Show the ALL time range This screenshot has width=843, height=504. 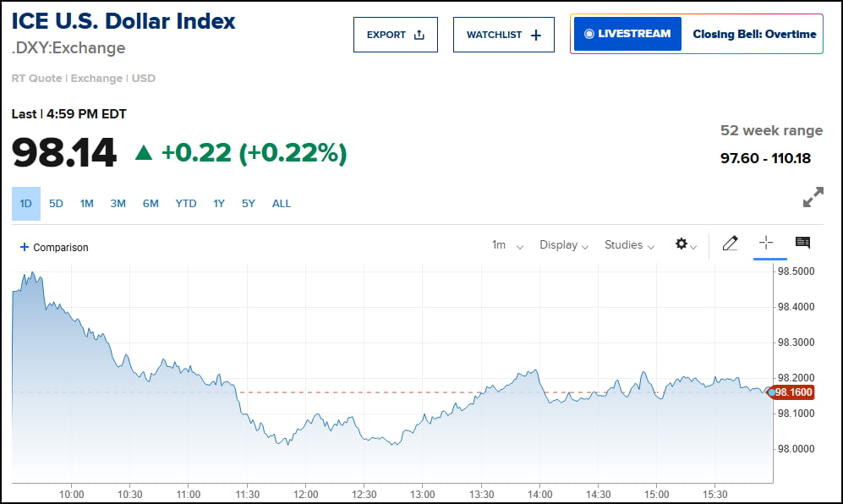pos(282,203)
